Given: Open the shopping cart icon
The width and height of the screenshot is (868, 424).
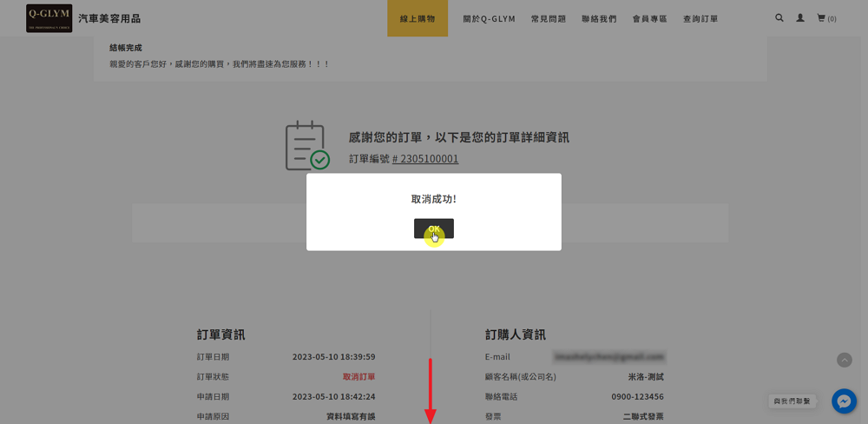Looking at the screenshot, I should [x=821, y=17].
